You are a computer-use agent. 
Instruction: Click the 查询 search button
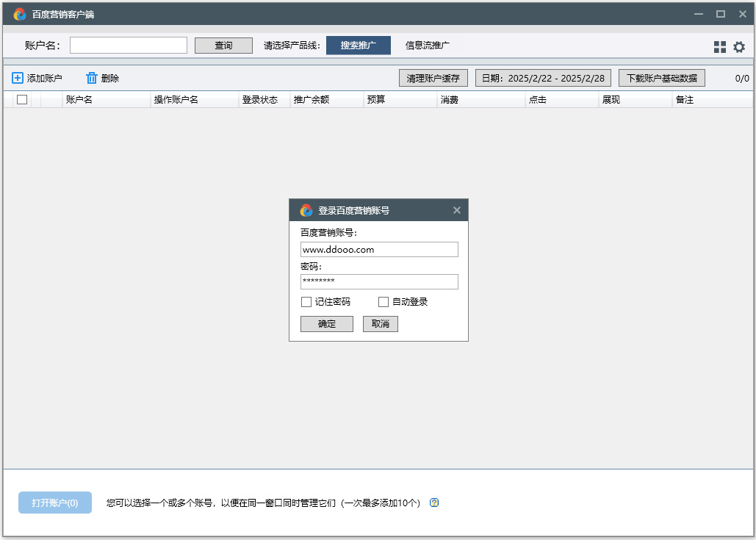223,45
